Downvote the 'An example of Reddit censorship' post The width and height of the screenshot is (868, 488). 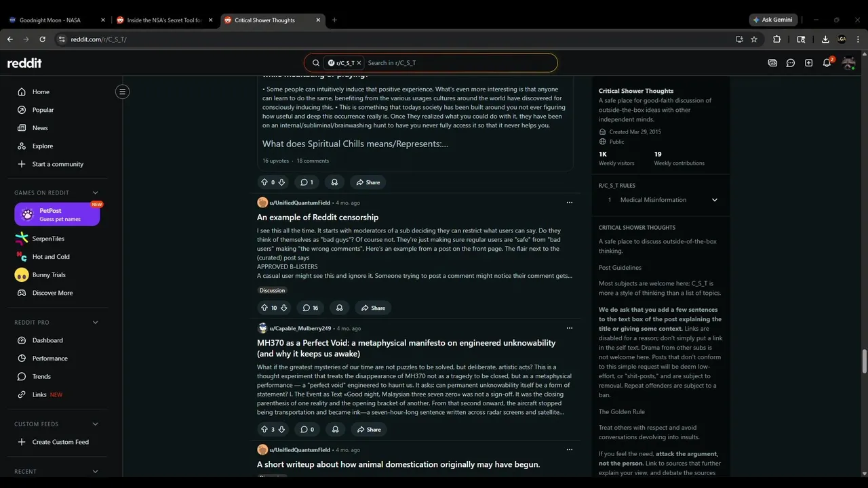tap(283, 308)
